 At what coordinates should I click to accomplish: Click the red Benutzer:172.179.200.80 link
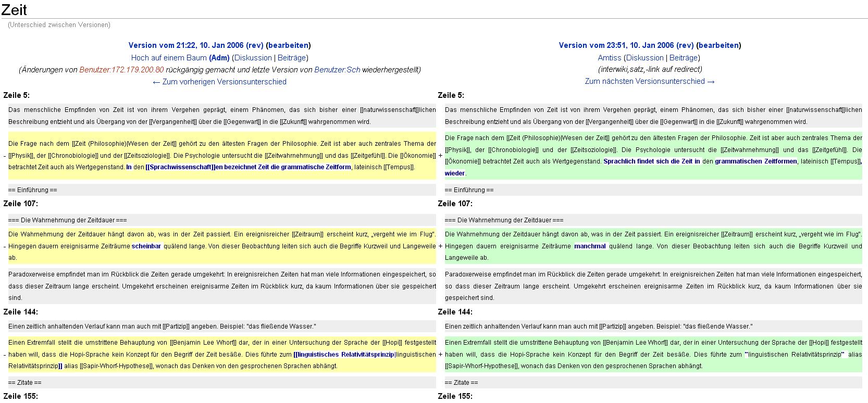(121, 70)
